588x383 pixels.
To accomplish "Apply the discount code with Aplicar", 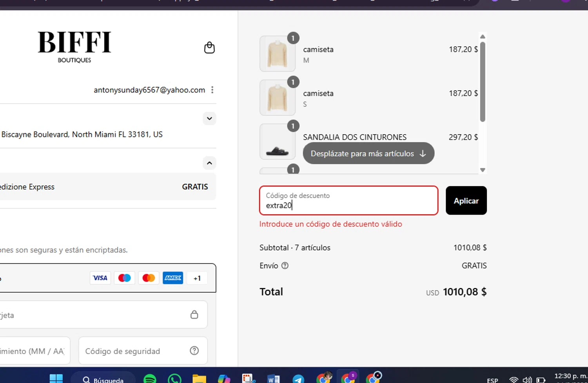I will (x=466, y=201).
